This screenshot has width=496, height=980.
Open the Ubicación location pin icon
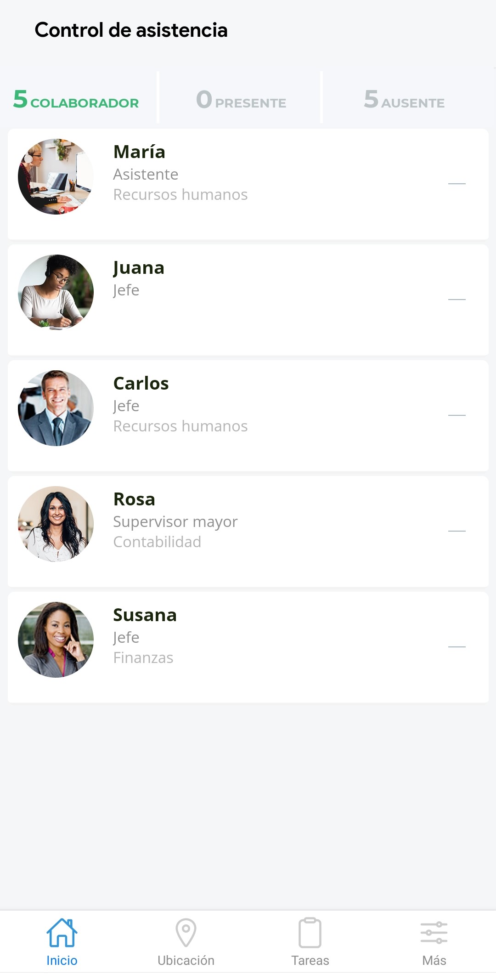(x=186, y=933)
